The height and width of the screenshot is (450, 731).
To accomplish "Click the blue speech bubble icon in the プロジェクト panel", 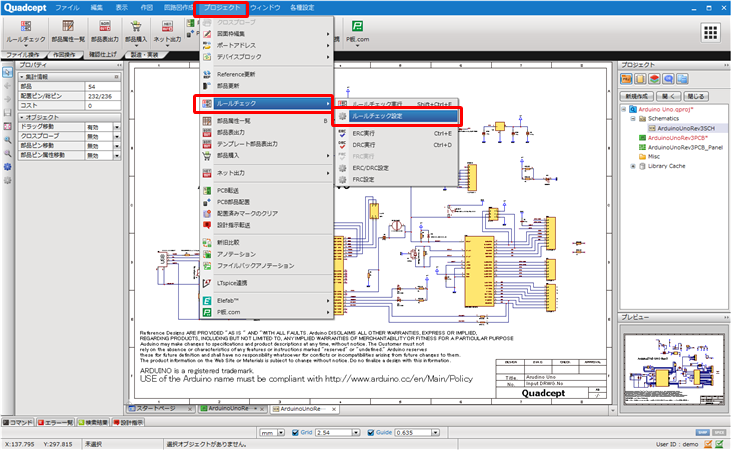I will coord(668,79).
